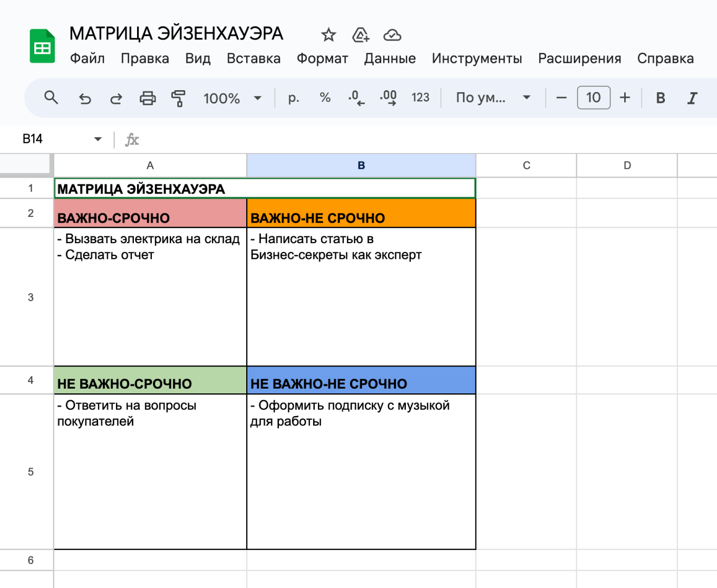Click the font size input field

[x=594, y=98]
